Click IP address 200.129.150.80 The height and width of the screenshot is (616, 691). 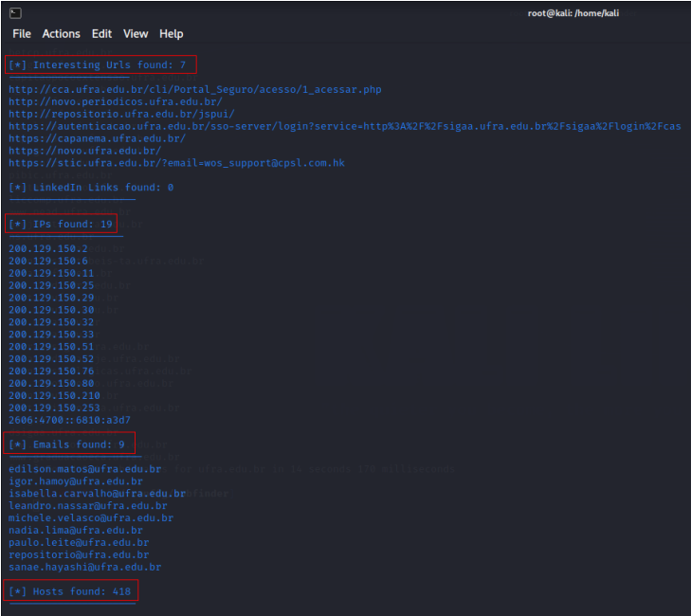pos(51,384)
